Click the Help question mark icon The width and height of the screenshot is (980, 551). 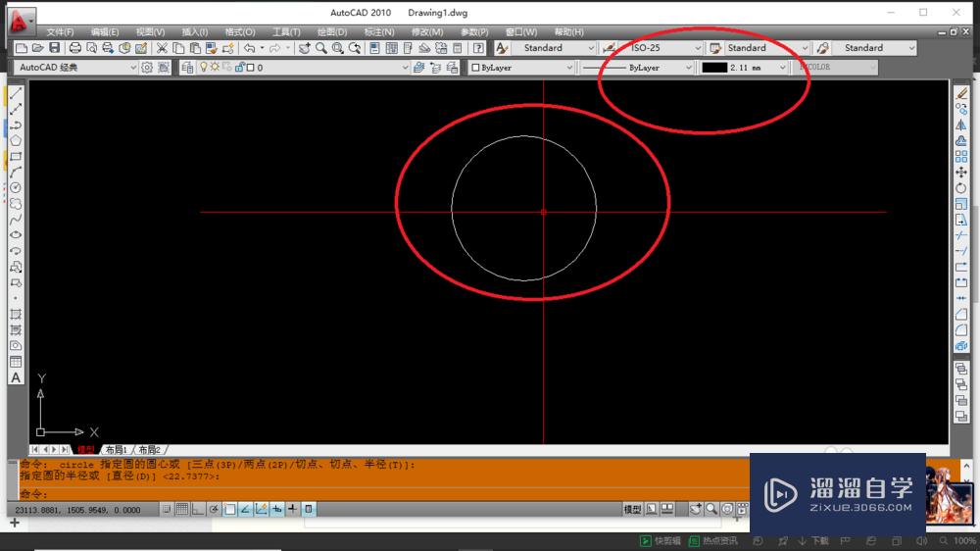tap(478, 48)
